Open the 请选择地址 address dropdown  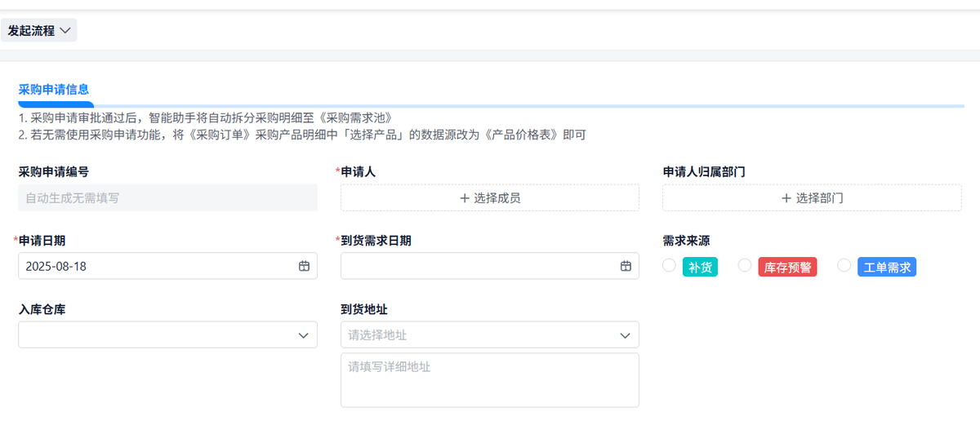click(489, 334)
